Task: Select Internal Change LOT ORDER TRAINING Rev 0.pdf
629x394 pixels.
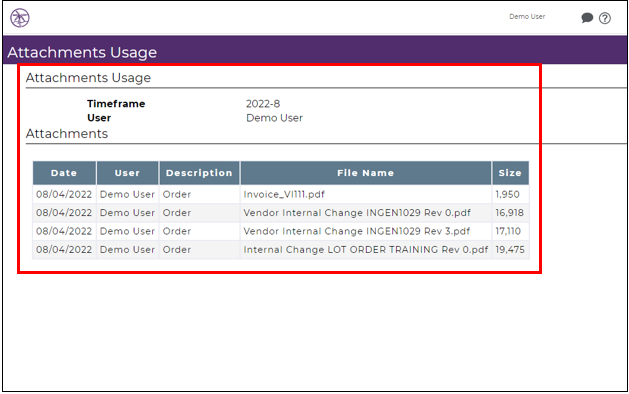Action: 365,250
